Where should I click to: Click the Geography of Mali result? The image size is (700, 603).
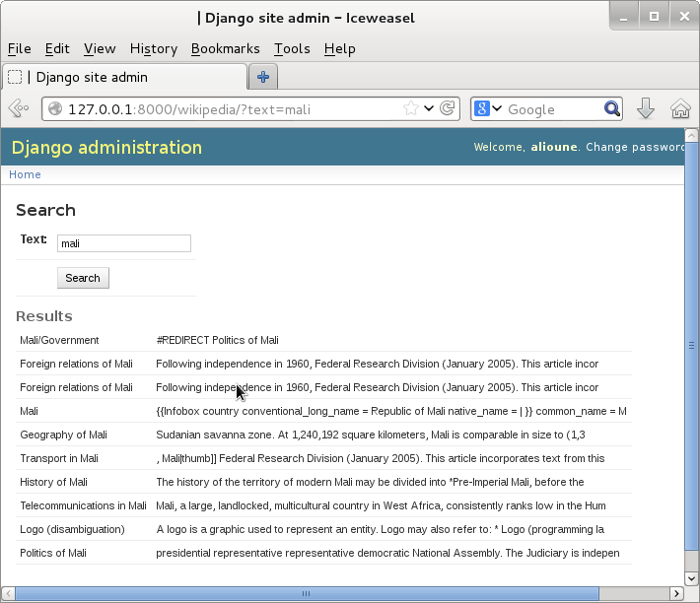tap(63, 435)
